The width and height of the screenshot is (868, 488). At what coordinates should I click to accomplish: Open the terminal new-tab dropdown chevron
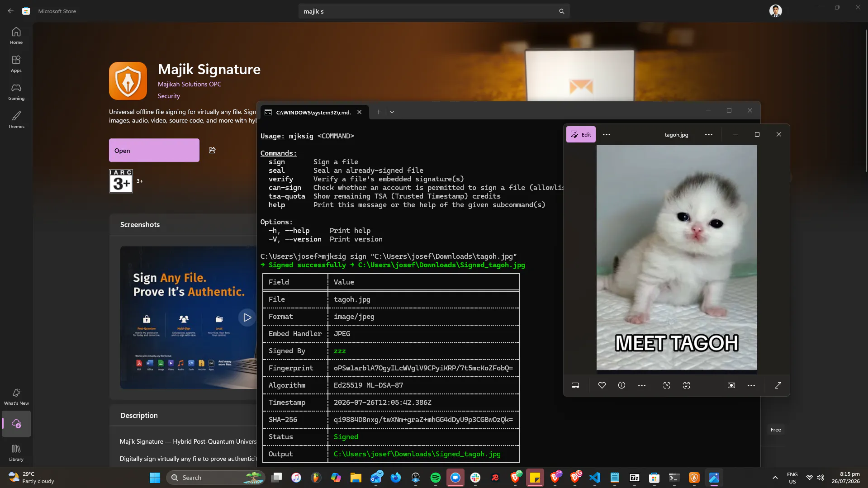392,112
